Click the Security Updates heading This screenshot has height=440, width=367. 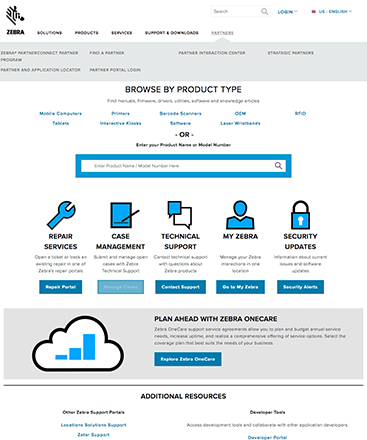300,241
